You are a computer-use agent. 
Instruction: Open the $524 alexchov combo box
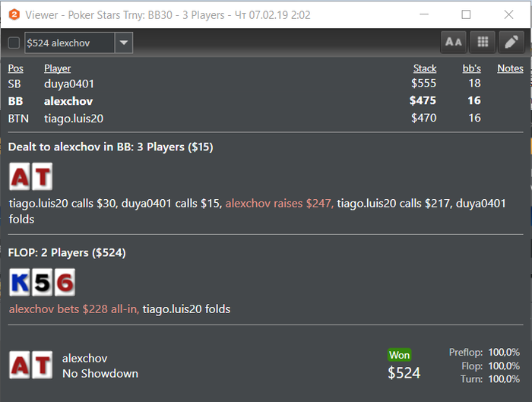[x=70, y=43]
